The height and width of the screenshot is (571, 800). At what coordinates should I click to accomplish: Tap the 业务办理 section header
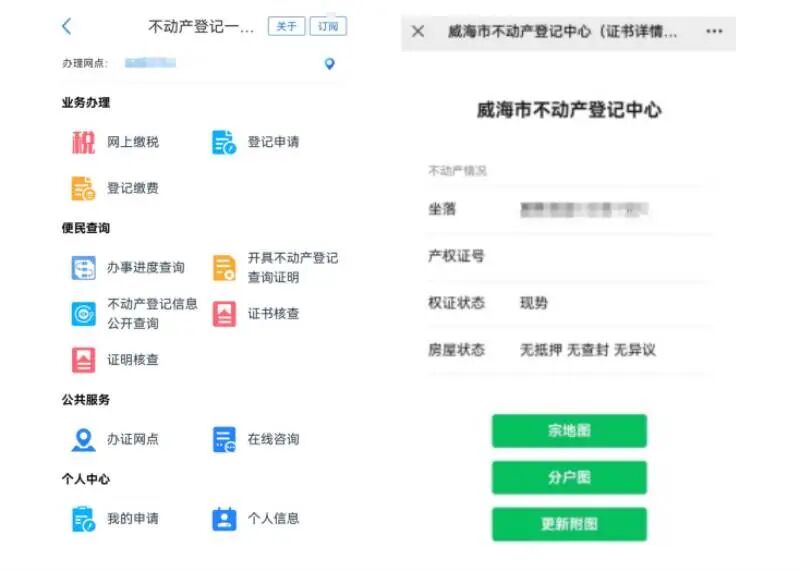click(86, 103)
